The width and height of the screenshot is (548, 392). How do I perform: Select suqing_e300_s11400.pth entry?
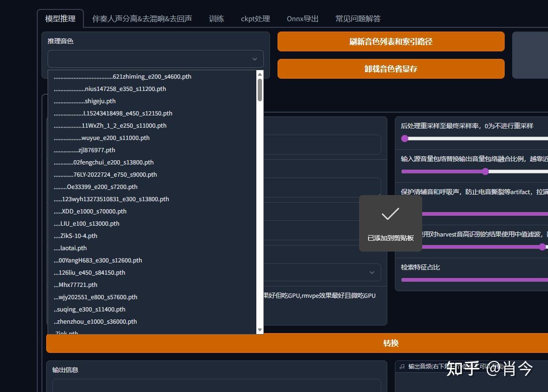[x=152, y=309]
